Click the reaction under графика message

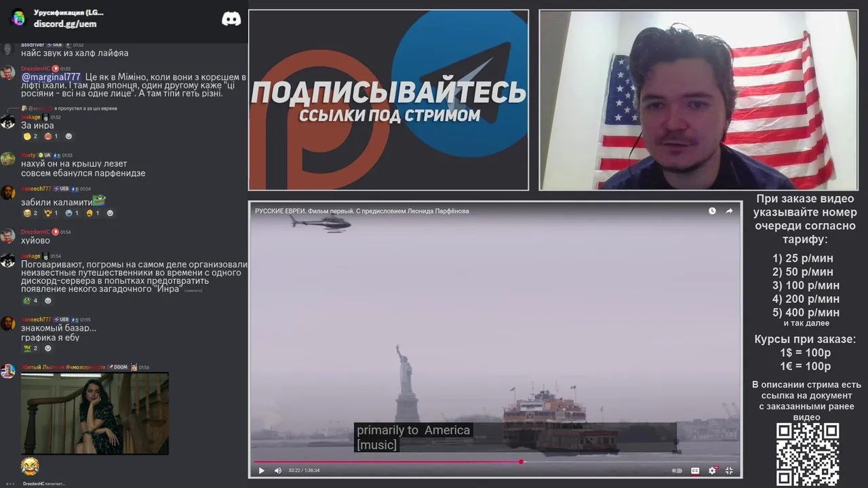pos(31,348)
